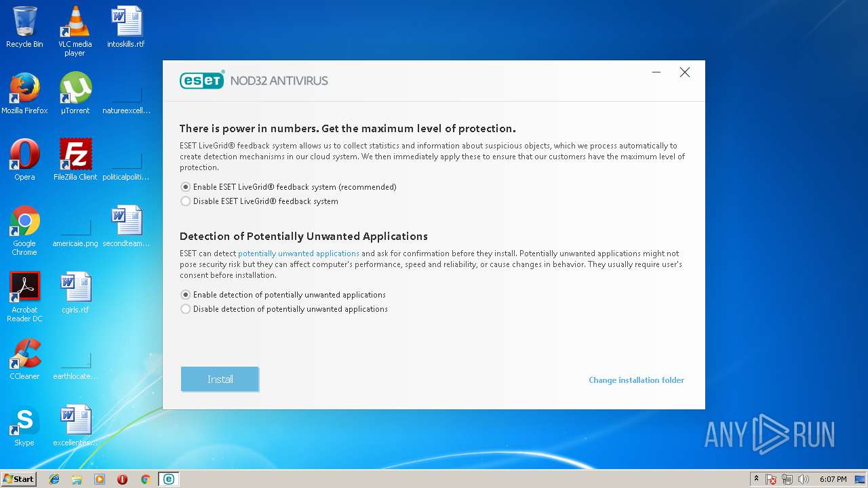Image resolution: width=868 pixels, height=488 pixels.
Task: Show hidden system tray icons
Action: 756,479
